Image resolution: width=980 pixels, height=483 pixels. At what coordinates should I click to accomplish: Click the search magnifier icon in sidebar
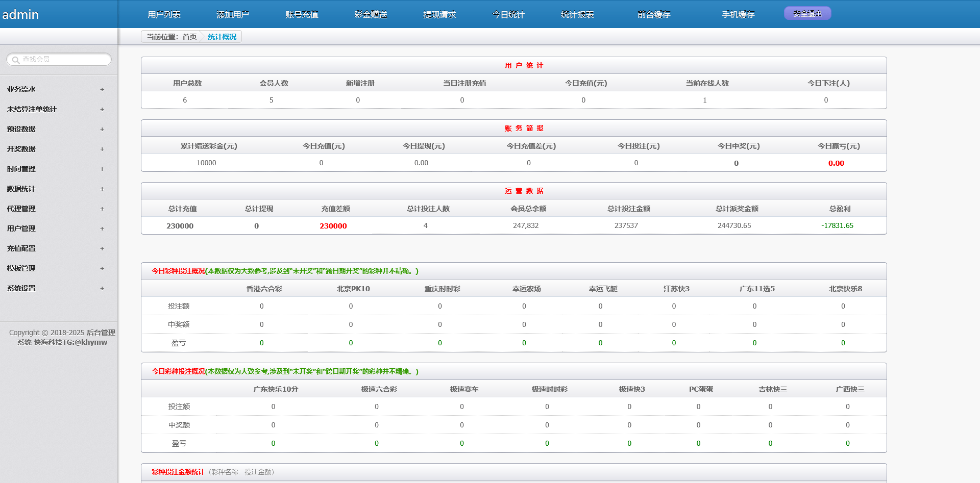click(16, 60)
